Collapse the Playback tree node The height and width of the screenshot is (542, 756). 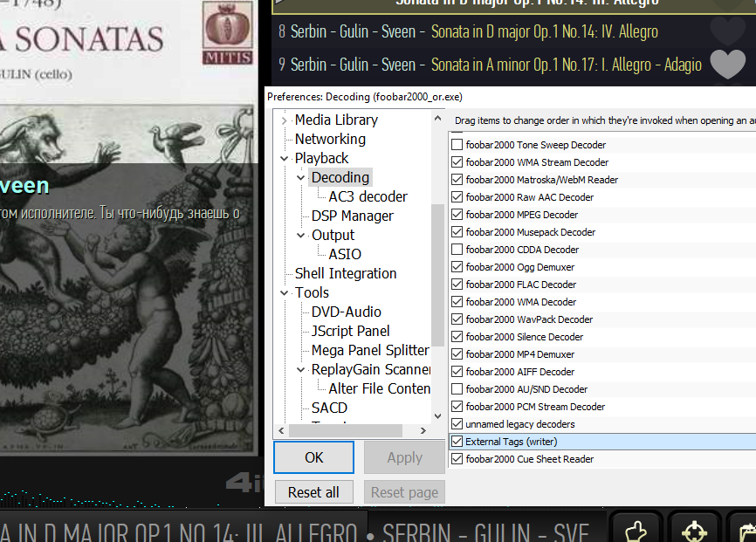click(x=285, y=159)
